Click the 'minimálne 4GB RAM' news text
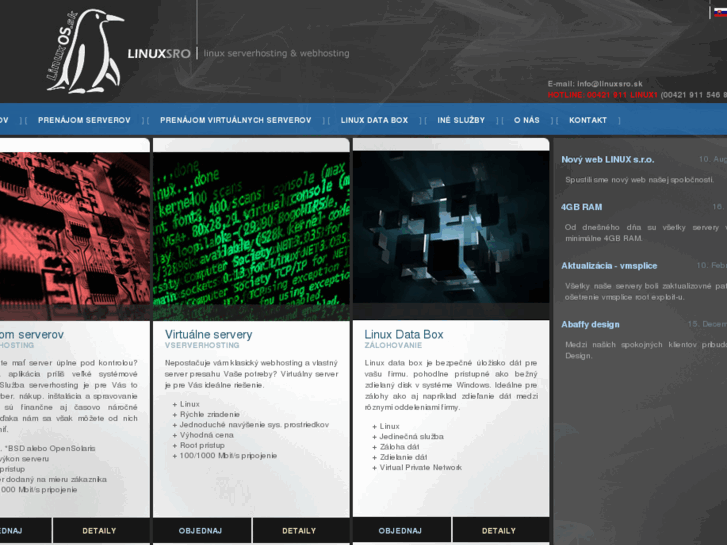The image size is (727, 545). click(x=604, y=238)
